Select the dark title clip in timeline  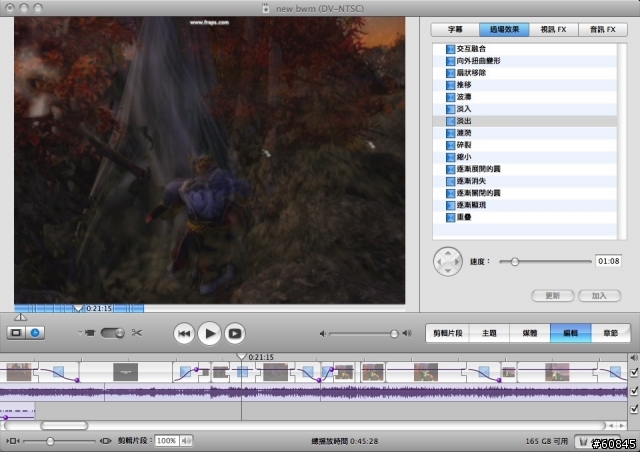pos(125,372)
